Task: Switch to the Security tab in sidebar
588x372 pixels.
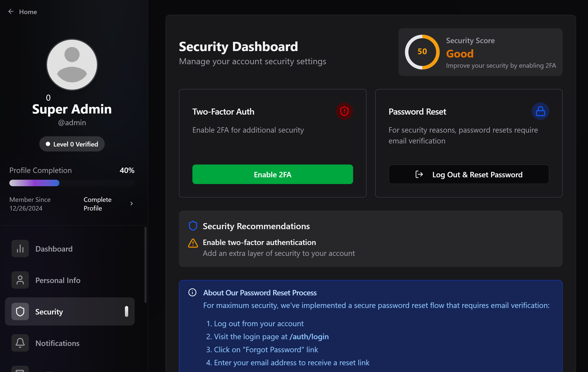Action: click(49, 311)
